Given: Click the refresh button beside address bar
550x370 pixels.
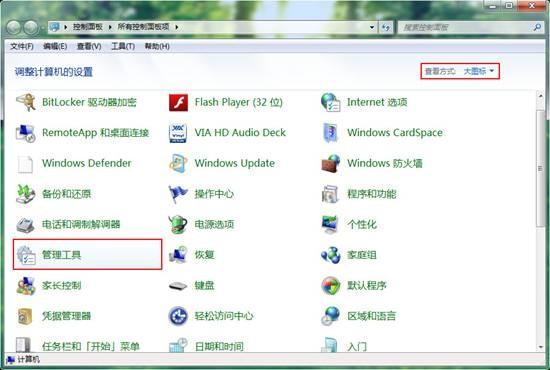Looking at the screenshot, I should click(x=386, y=27).
